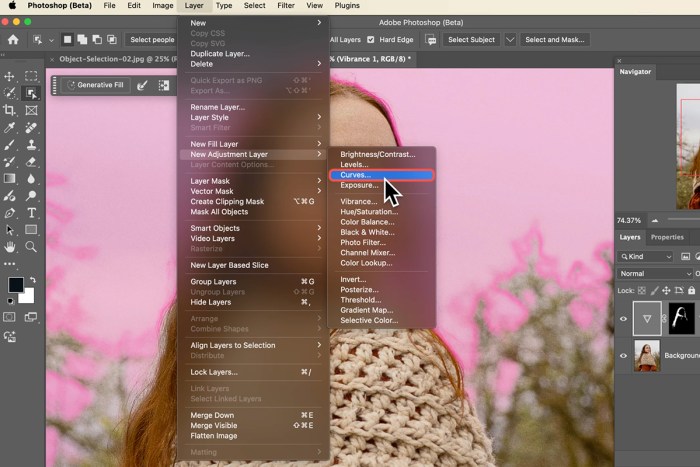Select the Horizontal Type tool
This screenshot has width=700, height=467.
click(x=31, y=213)
